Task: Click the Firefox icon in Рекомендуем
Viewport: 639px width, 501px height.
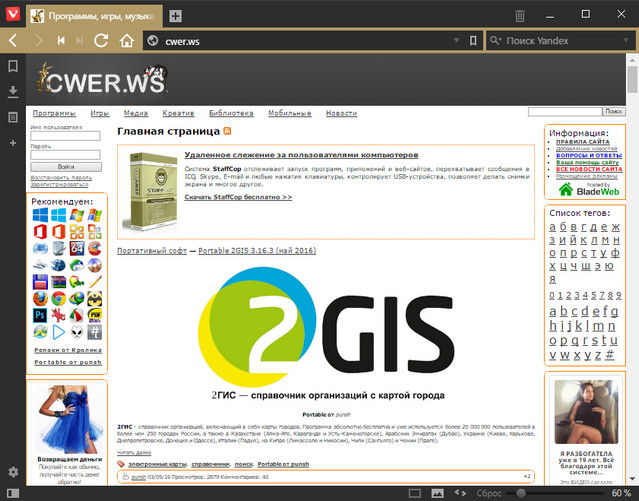Action: click(40, 299)
